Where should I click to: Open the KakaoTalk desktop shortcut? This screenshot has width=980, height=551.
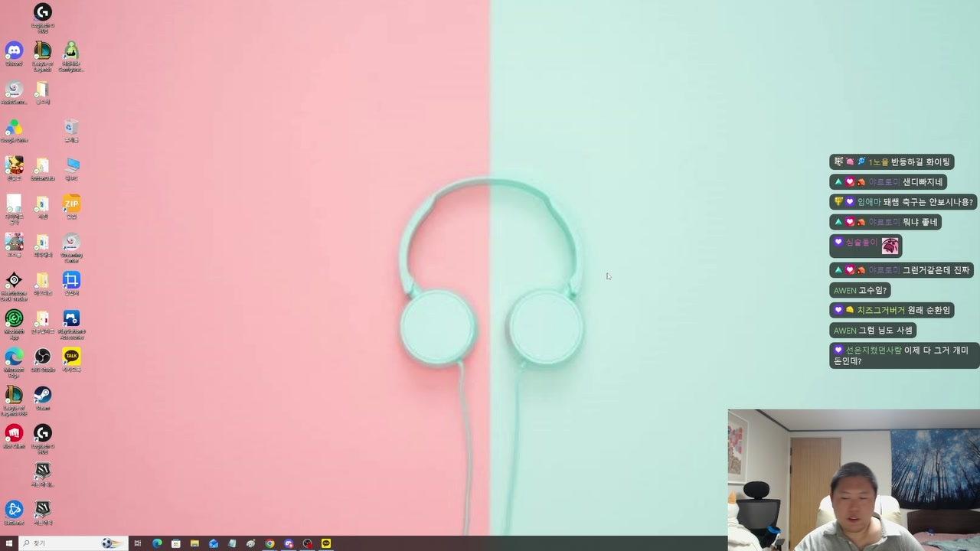click(x=71, y=360)
